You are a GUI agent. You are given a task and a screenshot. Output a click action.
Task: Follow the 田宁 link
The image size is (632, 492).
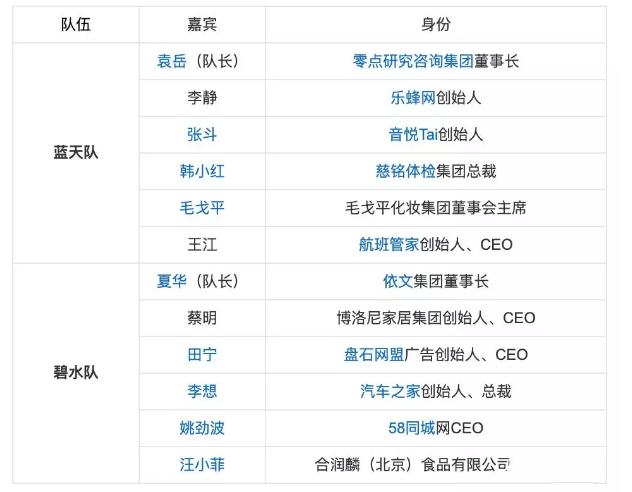201,354
